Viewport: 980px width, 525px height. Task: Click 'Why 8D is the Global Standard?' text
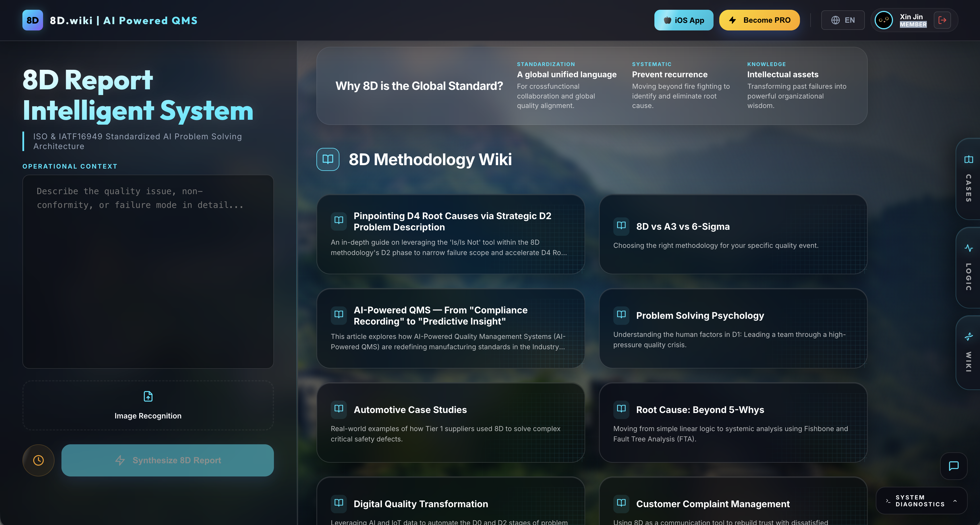(x=419, y=86)
